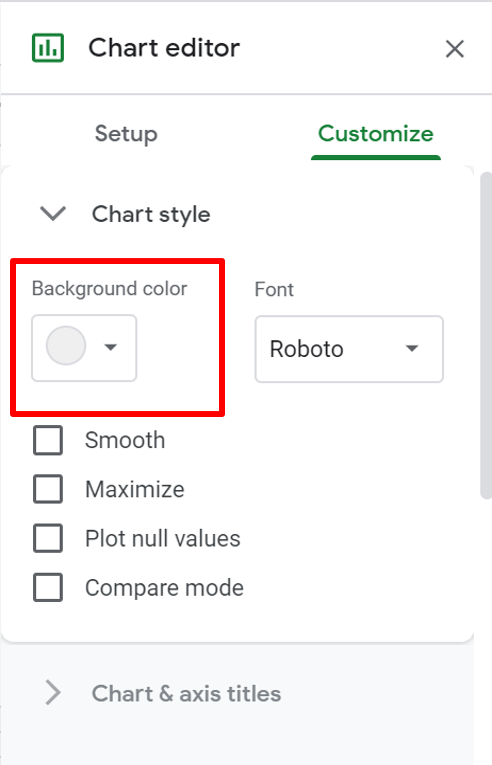Enable the Smooth checkbox

(48, 440)
